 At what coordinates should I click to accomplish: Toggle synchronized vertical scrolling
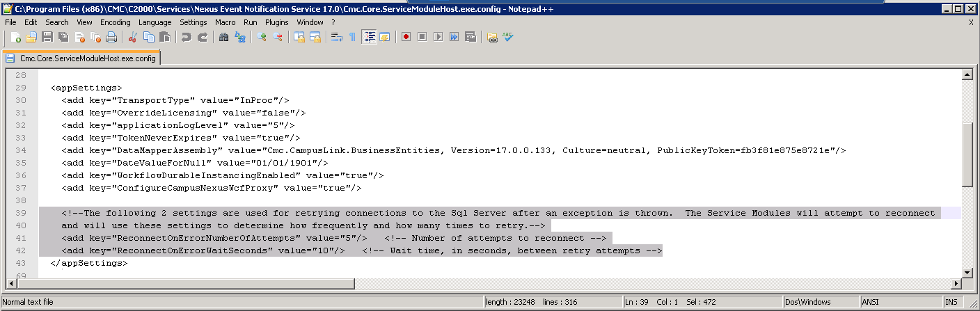pos(299,37)
